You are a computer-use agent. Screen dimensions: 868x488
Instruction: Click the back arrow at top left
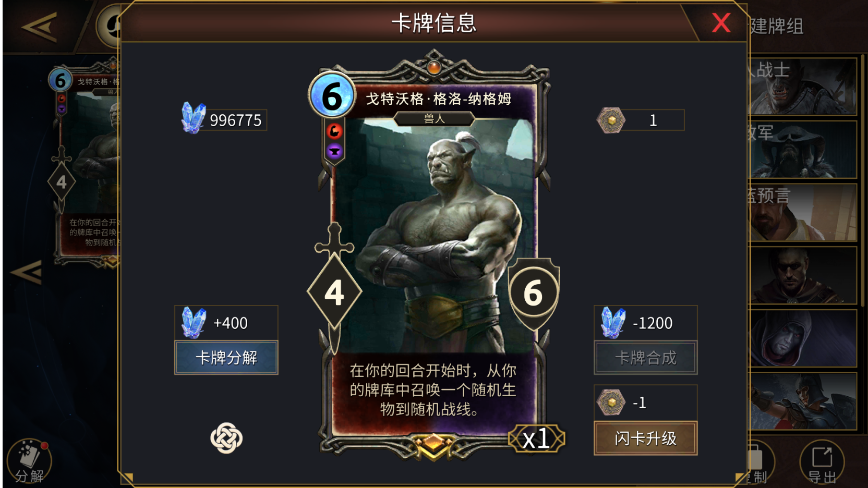[x=39, y=27]
